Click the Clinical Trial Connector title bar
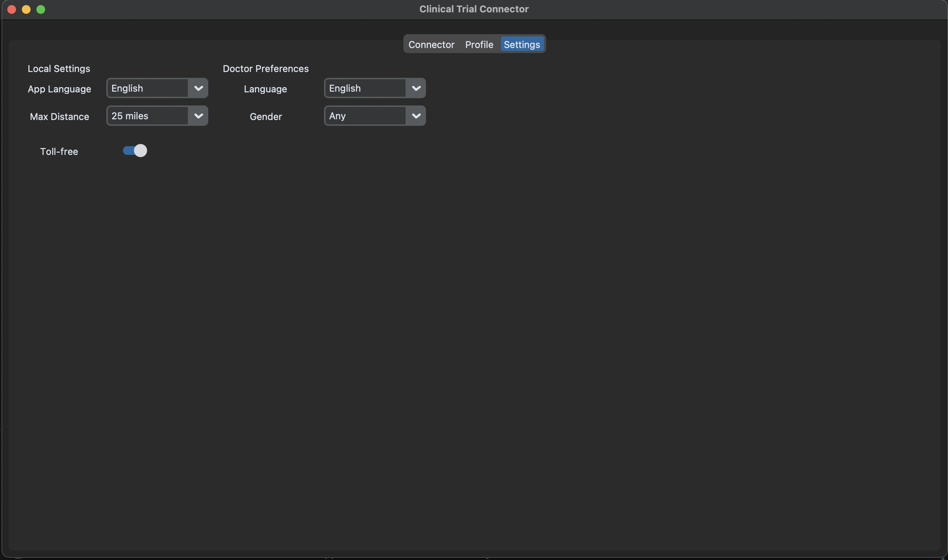948x560 pixels. (474, 9)
